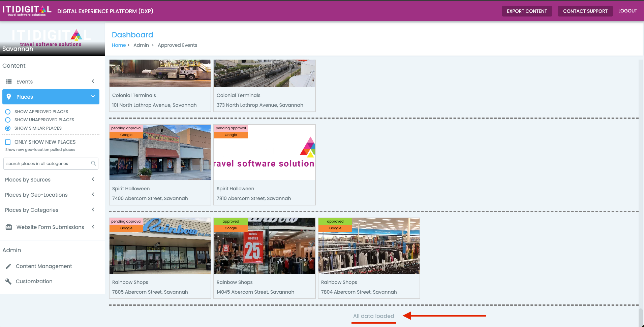
Task: Collapse the Places menu chevron
Action: tap(93, 97)
